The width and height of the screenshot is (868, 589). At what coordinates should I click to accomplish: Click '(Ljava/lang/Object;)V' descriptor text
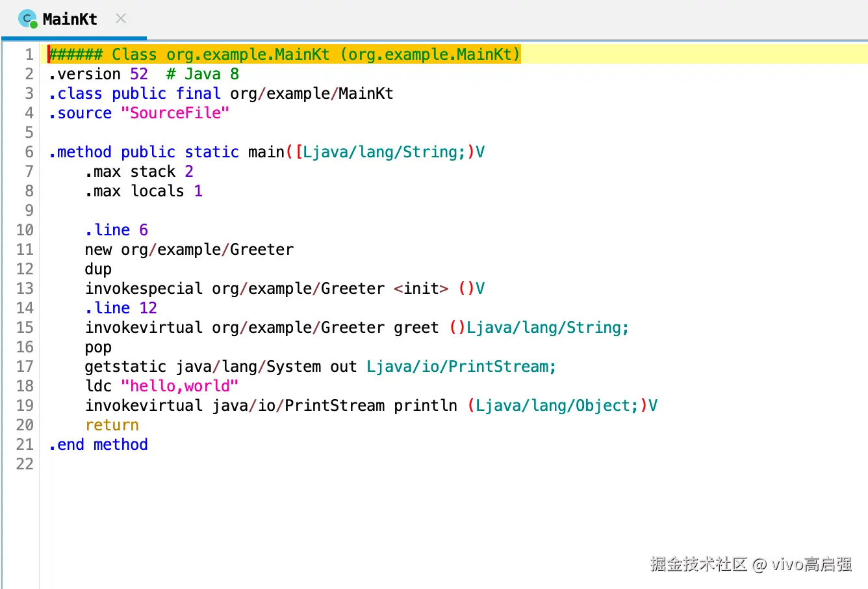click(x=563, y=406)
